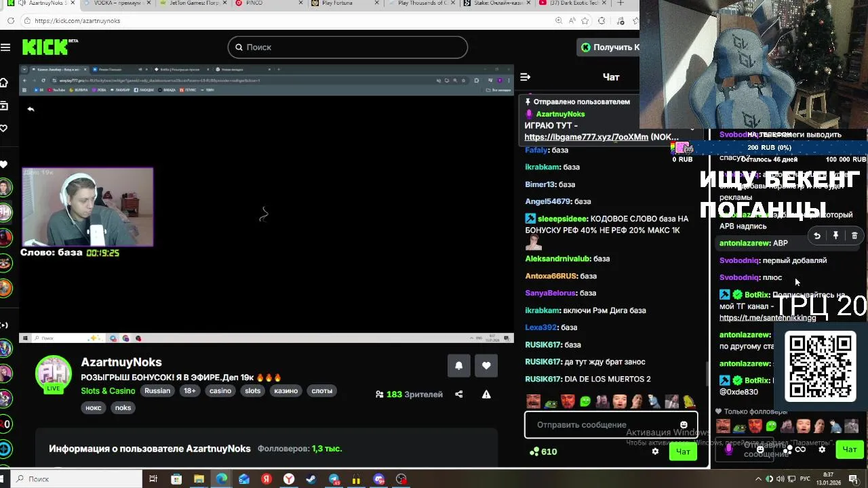Switch to the Play Fortuna tab
Screen dimensions: 868x488
(344, 3)
